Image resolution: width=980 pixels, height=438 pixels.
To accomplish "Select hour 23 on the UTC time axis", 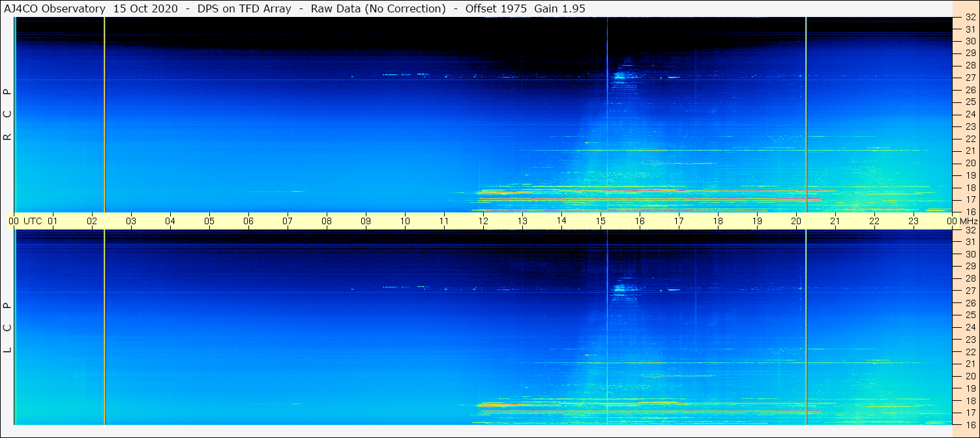I will (913, 221).
